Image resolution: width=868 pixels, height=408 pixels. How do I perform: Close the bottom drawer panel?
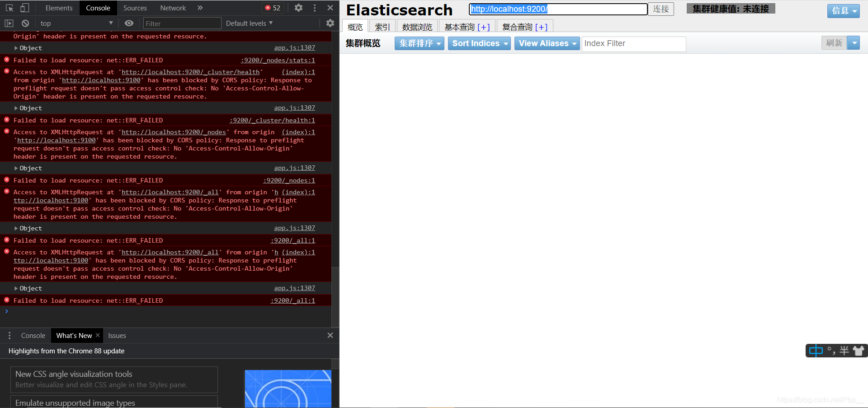pos(330,335)
